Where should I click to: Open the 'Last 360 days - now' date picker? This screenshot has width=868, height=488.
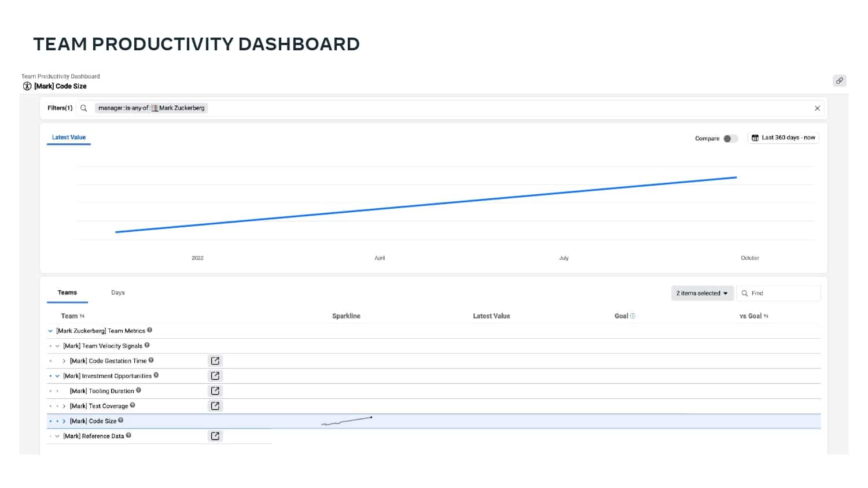pos(784,138)
